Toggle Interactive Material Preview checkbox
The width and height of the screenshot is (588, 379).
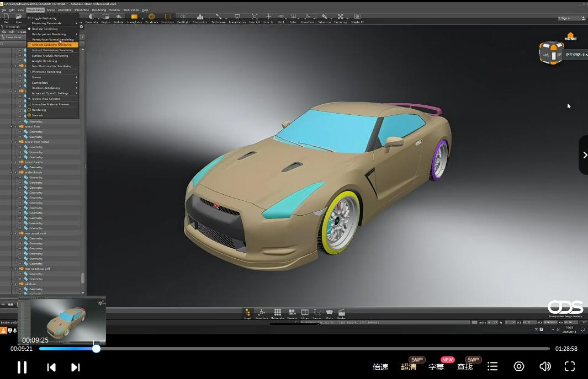(x=29, y=104)
